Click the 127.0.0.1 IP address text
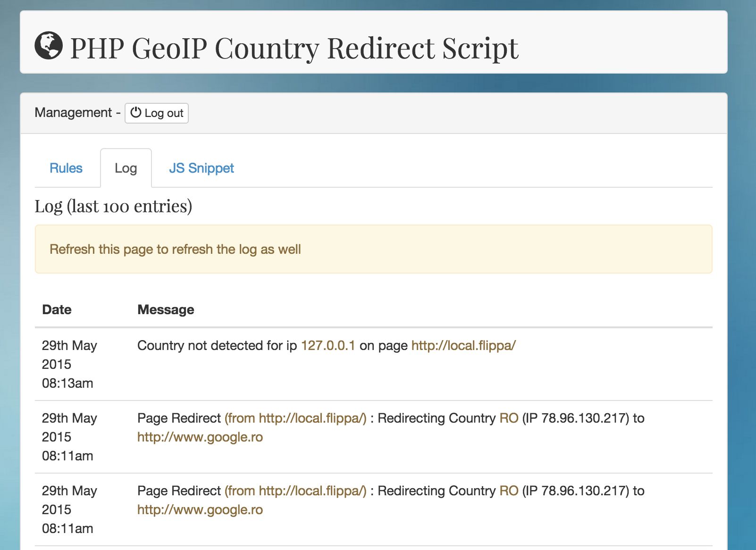Screen dimensions: 756x550 click(328, 346)
